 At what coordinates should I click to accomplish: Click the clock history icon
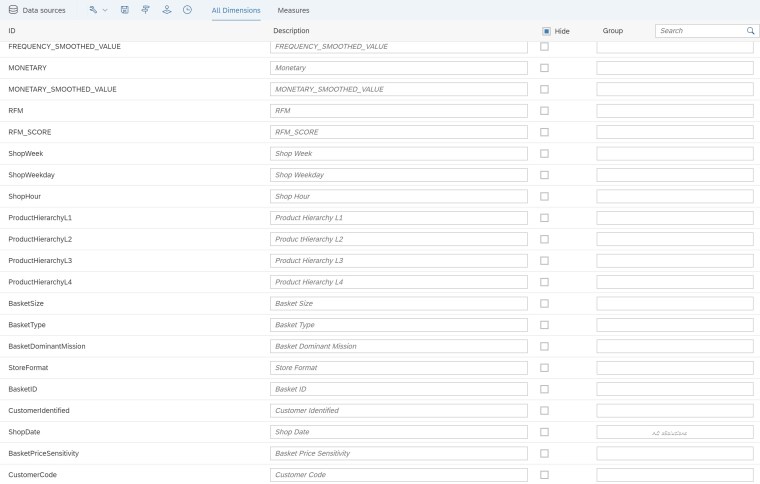187,9
